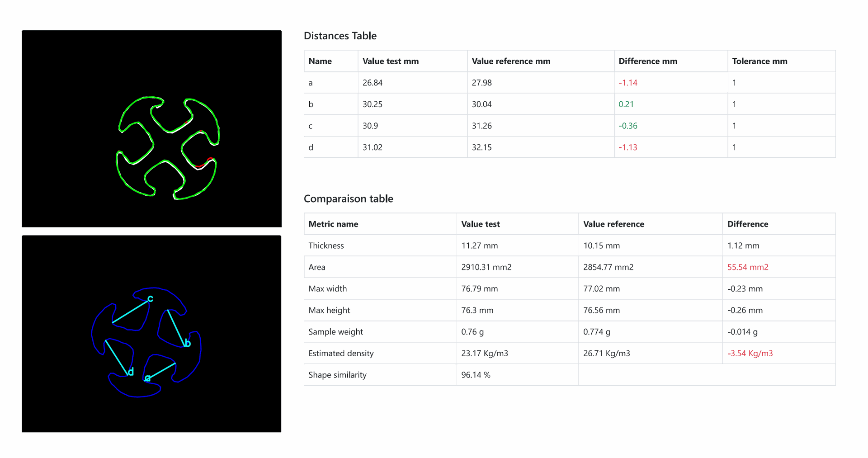
Task: Select the reference value 32.15
Action: [481, 147]
